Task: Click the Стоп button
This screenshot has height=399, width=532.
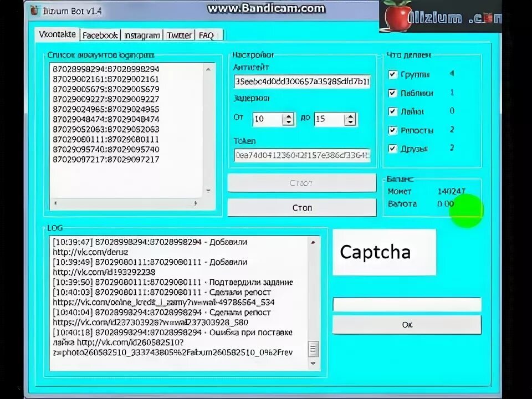Action: coord(301,207)
